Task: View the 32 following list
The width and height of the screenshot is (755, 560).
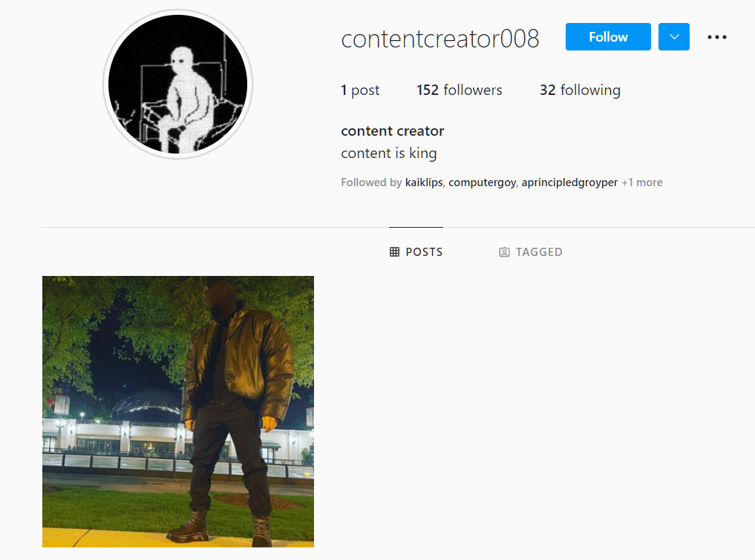Action: tap(580, 90)
